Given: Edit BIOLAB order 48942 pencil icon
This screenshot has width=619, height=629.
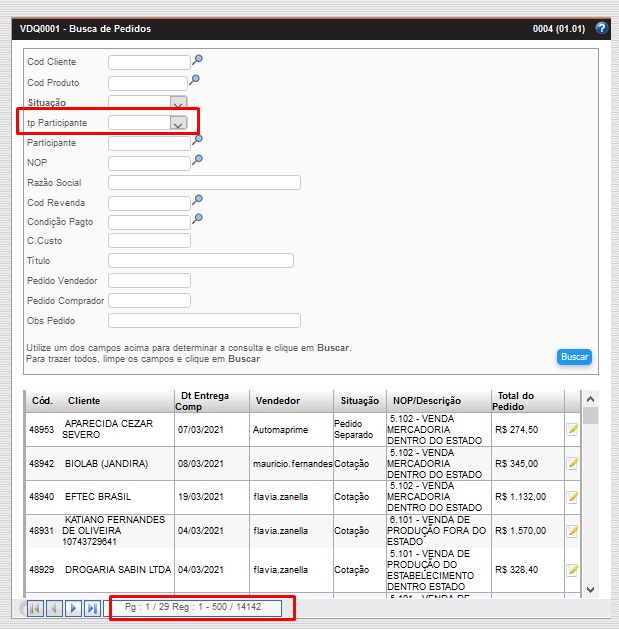Looking at the screenshot, I should click(x=573, y=463).
